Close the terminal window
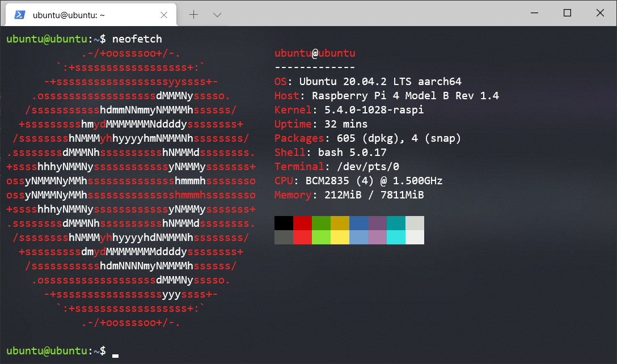This screenshot has width=617, height=364. (x=600, y=13)
